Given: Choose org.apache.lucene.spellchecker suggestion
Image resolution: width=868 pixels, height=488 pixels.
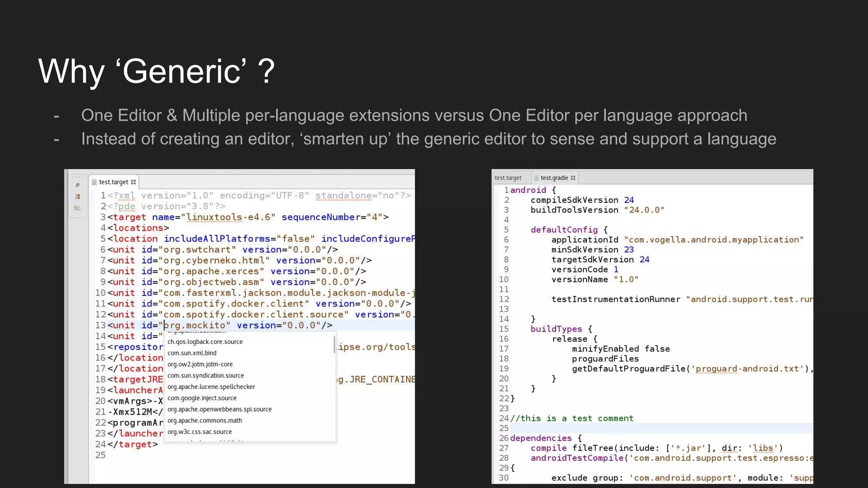Looking at the screenshot, I should (211, 387).
